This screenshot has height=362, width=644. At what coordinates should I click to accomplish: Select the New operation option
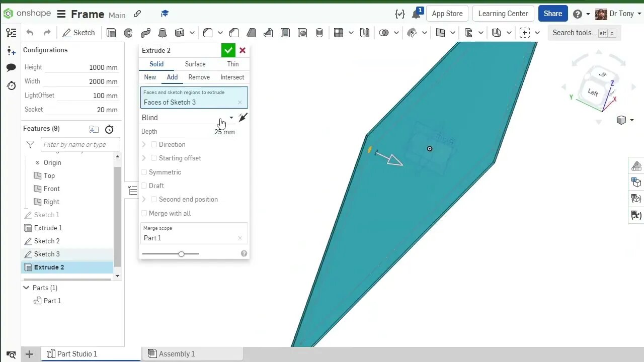click(150, 77)
